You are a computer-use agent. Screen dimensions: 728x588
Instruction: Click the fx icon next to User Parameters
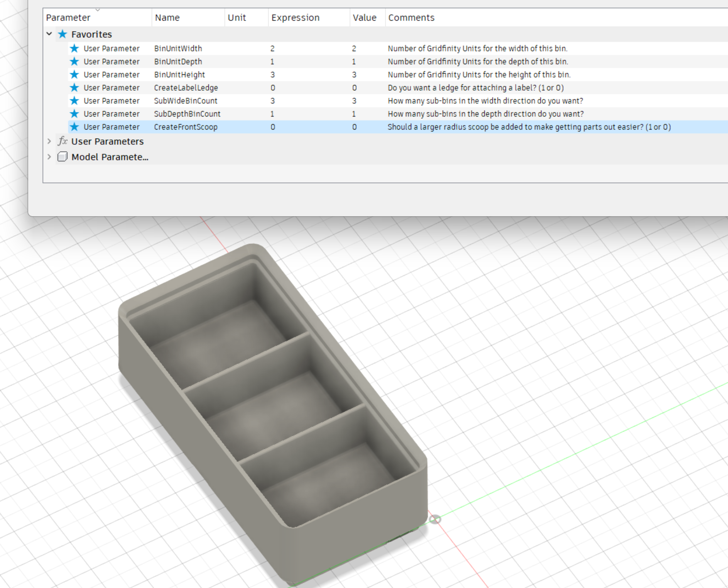click(x=62, y=142)
